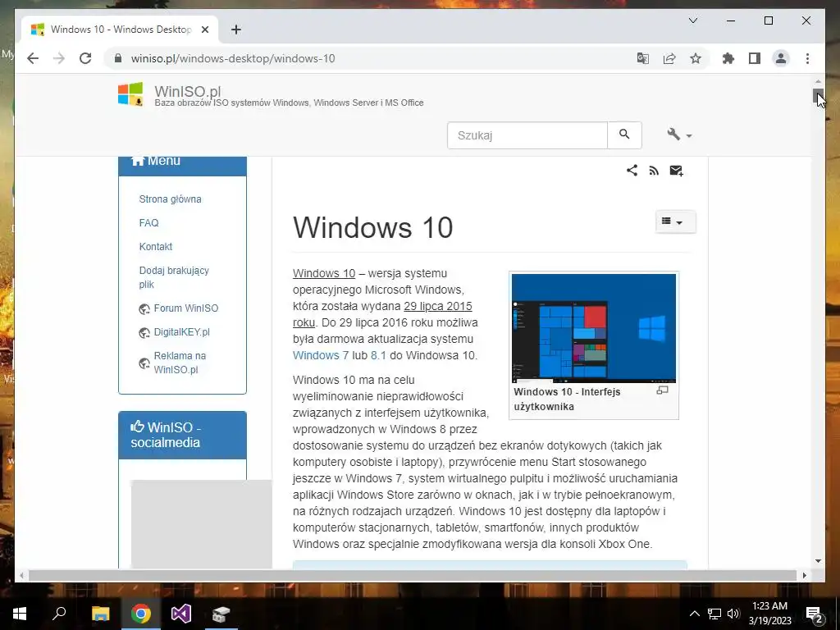Open taskbar search magnifier
The image size is (840, 630).
click(59, 614)
